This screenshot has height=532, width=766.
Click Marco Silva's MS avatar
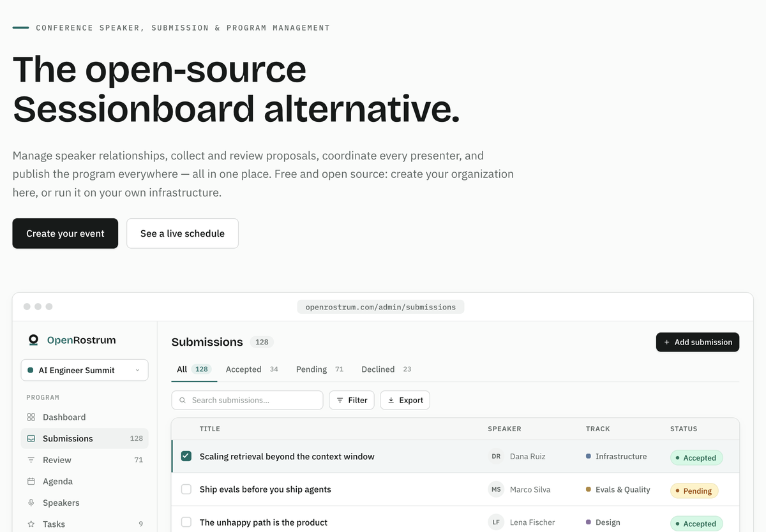pos(496,490)
